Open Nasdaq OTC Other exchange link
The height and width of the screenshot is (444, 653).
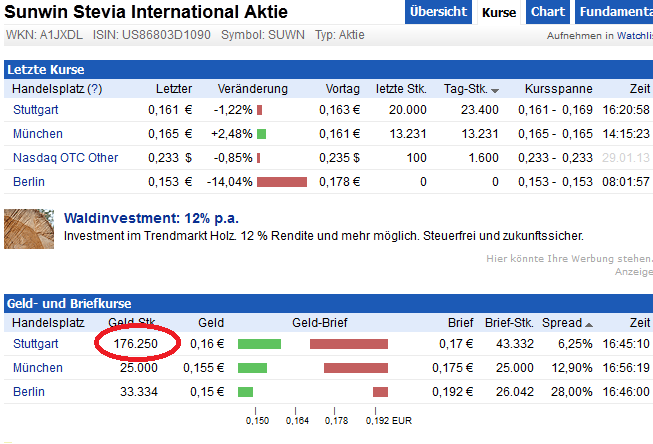coord(65,158)
